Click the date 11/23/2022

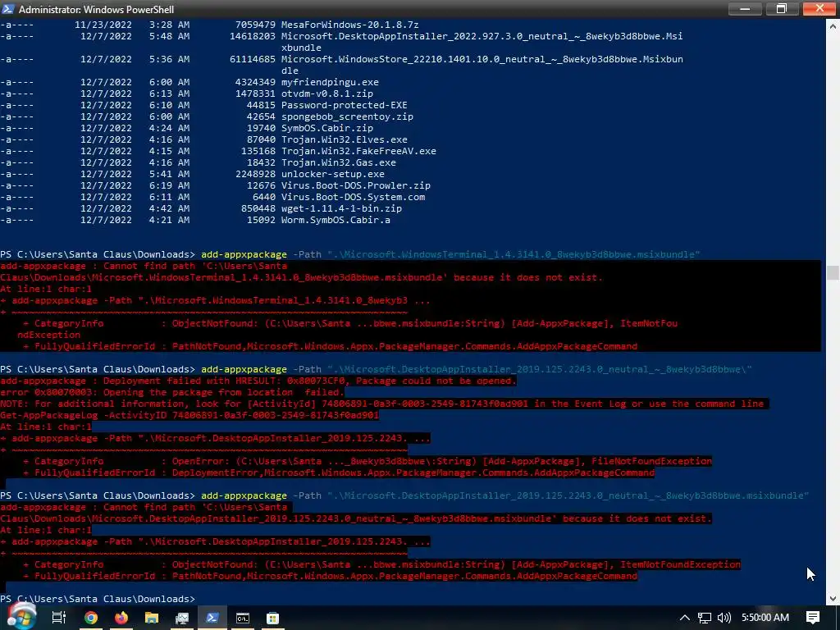click(103, 25)
